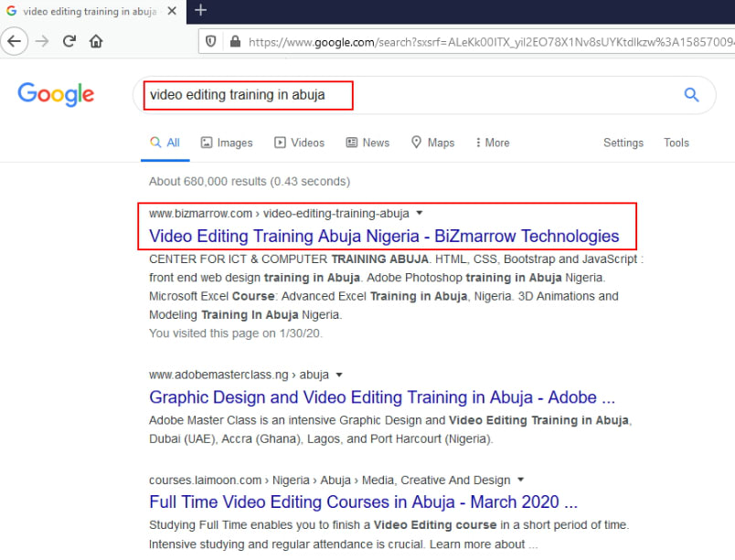Select the All results tab
The height and width of the screenshot is (560, 735).
[165, 143]
